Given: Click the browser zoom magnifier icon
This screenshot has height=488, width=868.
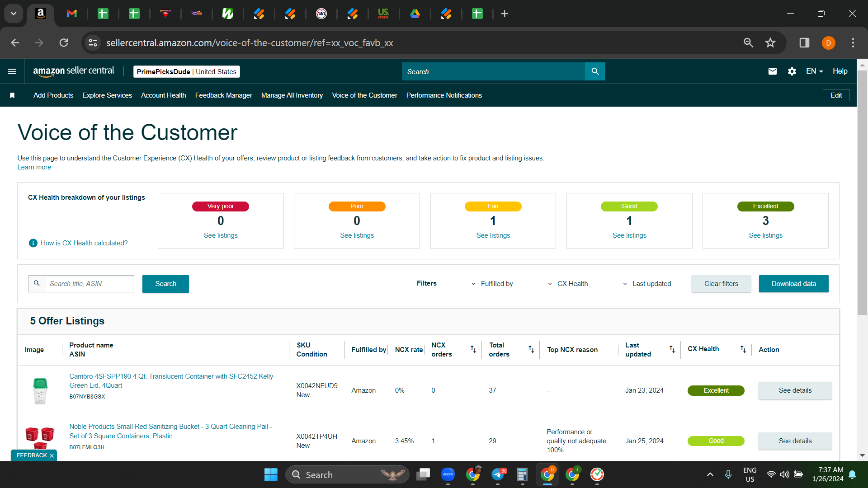Looking at the screenshot, I should click(749, 43).
